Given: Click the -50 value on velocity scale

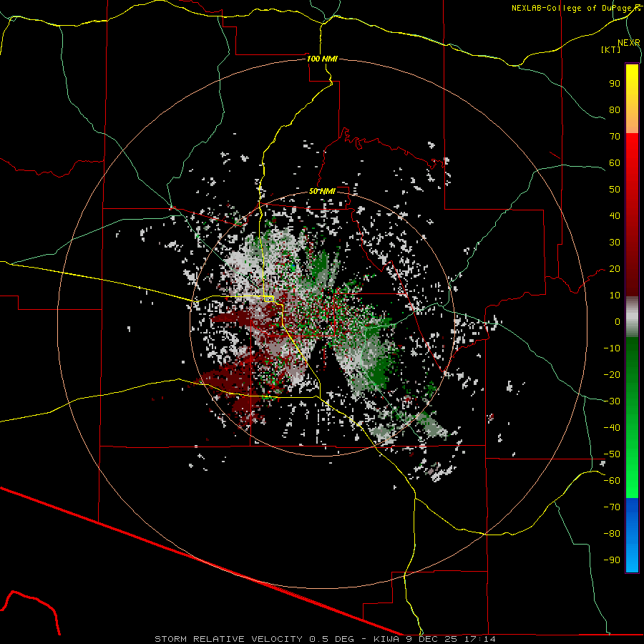Looking at the screenshot, I should (x=612, y=454).
